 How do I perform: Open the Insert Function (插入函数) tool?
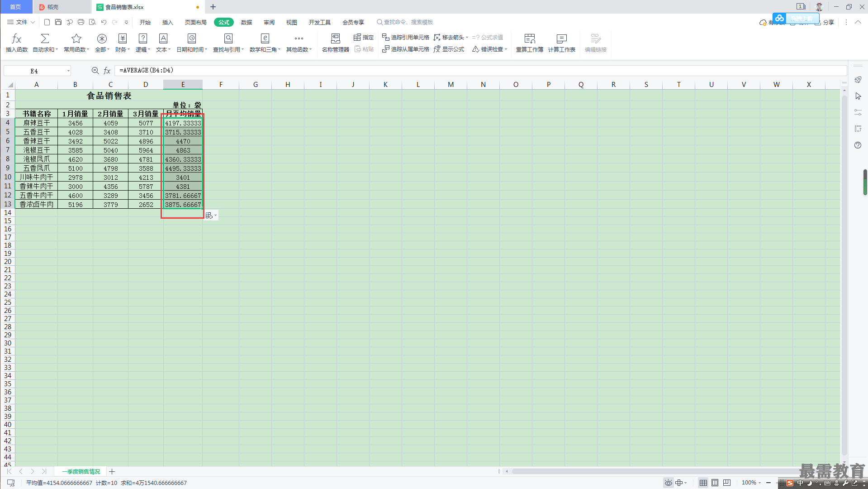pyautogui.click(x=17, y=43)
